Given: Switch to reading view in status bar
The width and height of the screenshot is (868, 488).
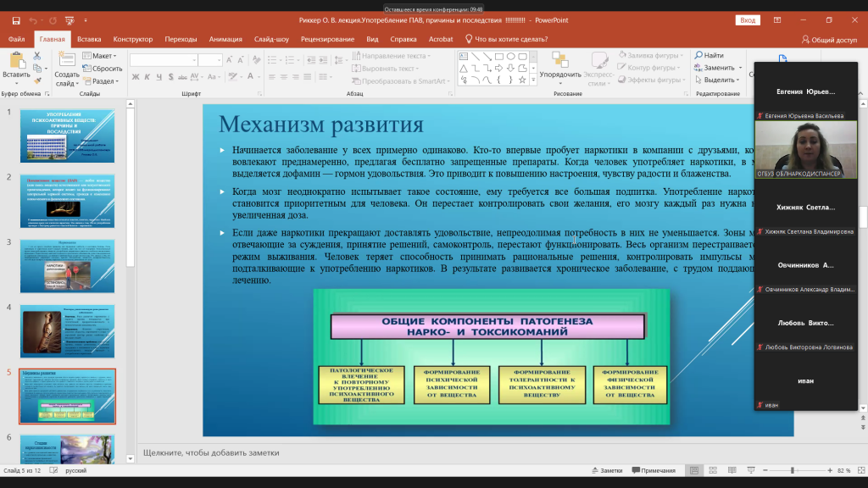Looking at the screenshot, I should point(732,470).
